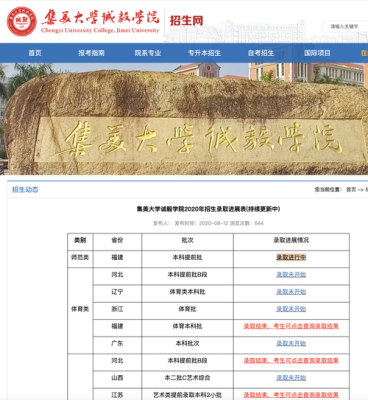Open 自考招生 navigation menu

261,53
